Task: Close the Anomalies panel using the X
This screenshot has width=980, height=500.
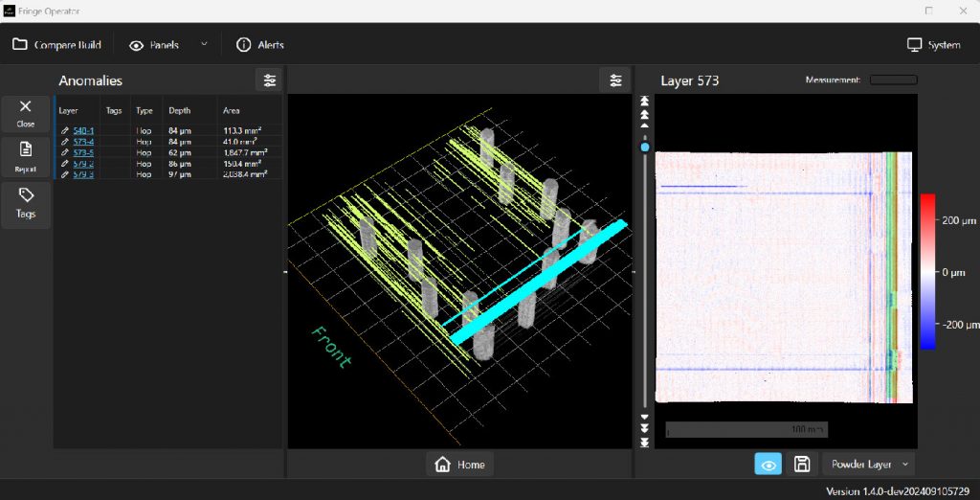Action: click(x=26, y=112)
